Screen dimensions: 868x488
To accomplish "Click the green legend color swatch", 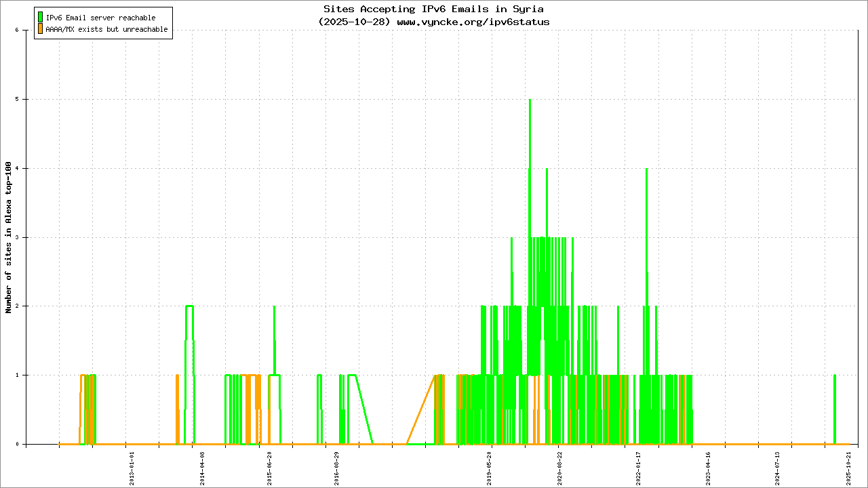I will pos(41,17).
